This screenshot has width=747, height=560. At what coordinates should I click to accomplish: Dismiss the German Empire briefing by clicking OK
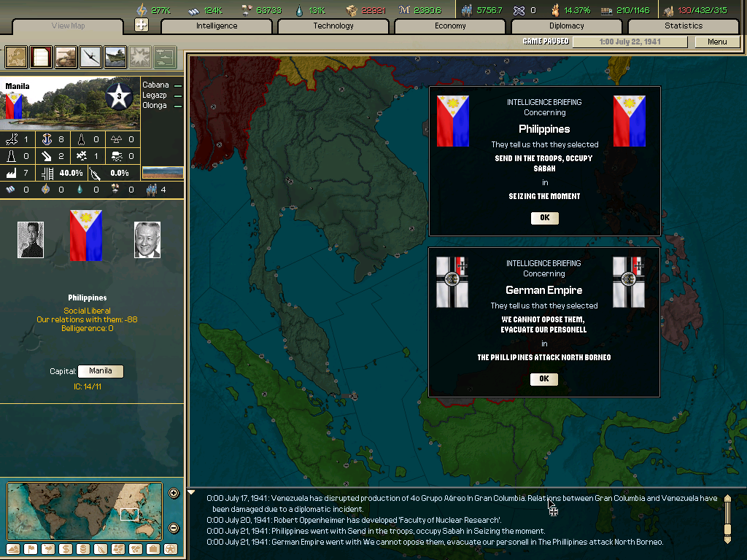pos(544,378)
